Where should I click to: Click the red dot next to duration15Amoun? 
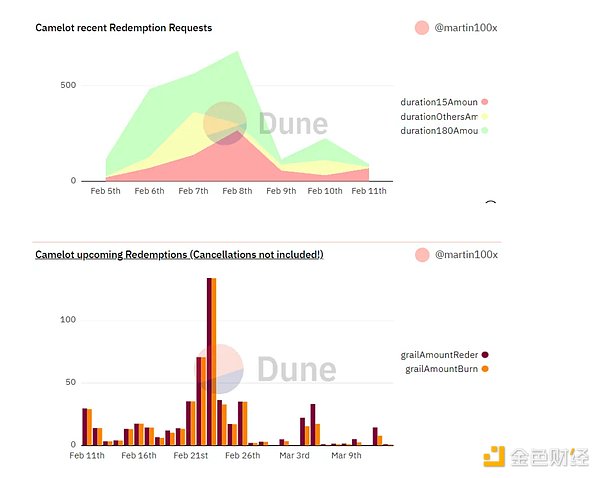point(484,102)
